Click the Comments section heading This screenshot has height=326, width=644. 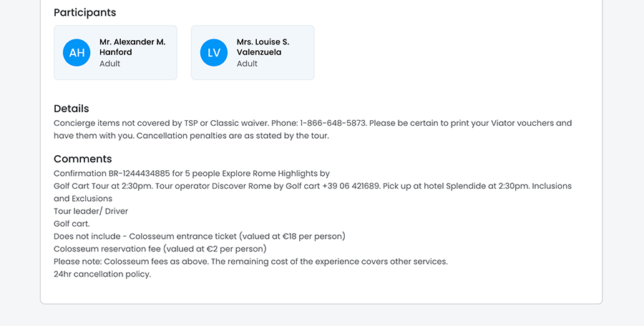pos(83,159)
